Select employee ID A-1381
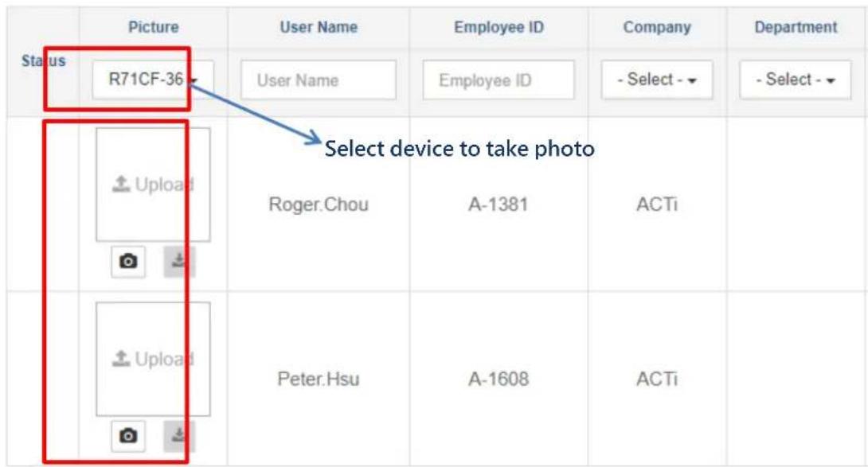 [499, 204]
